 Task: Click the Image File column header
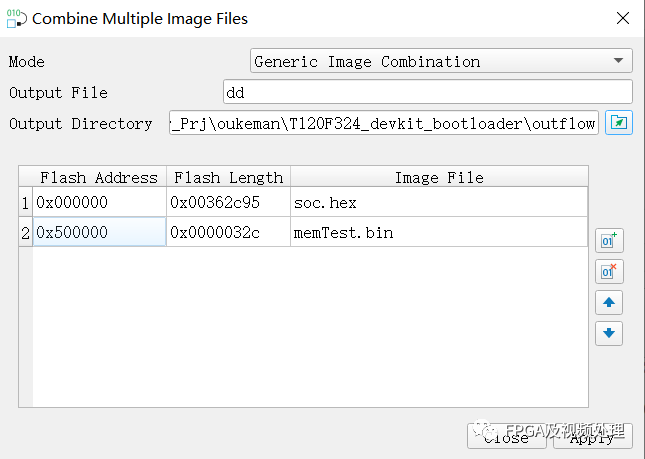coord(438,177)
